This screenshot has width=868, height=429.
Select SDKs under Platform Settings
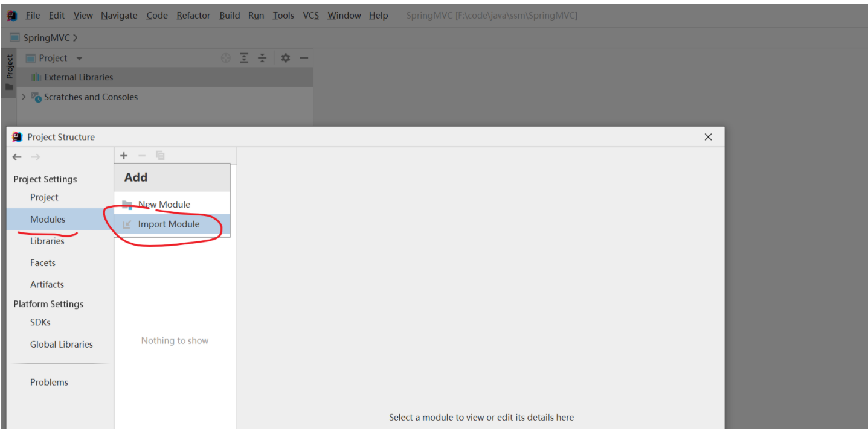click(x=40, y=322)
